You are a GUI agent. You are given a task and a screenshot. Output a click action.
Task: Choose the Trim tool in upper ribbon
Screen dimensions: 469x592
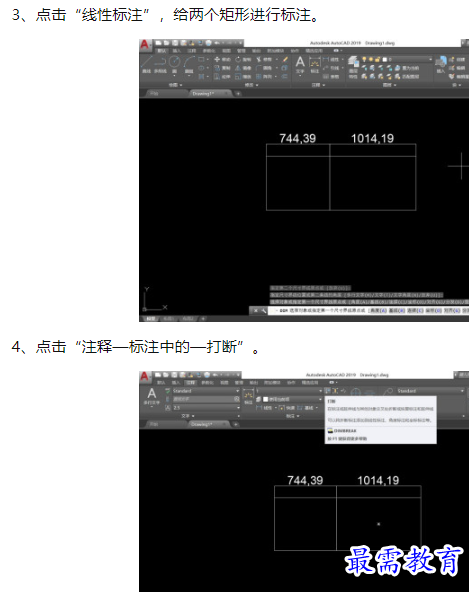[x=264, y=60]
